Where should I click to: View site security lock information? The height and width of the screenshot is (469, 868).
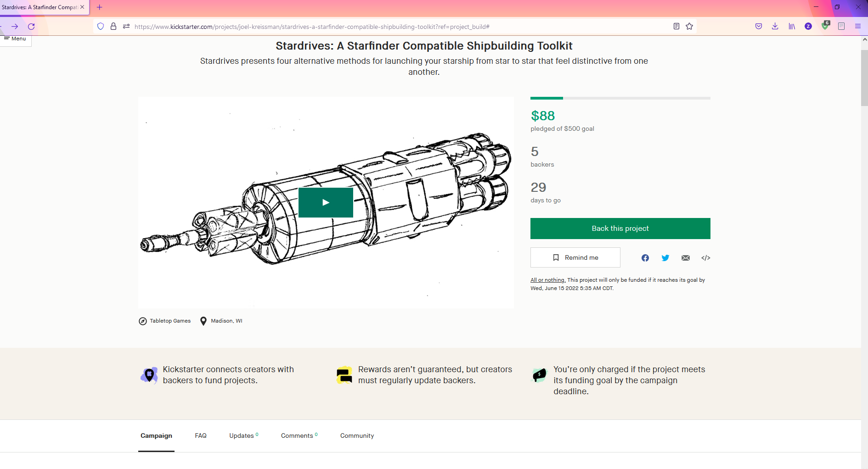pyautogui.click(x=113, y=27)
